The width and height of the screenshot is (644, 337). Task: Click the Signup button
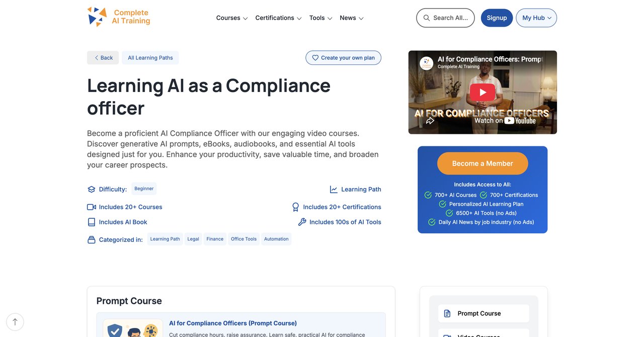tap(497, 18)
